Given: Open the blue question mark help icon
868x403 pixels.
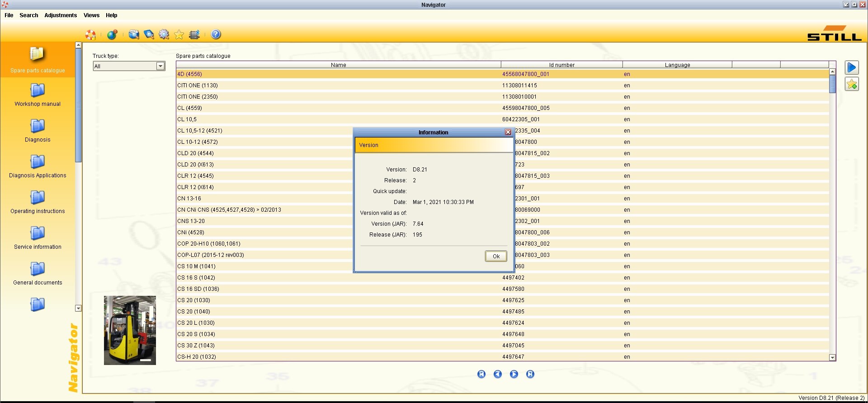Looking at the screenshot, I should click(216, 34).
